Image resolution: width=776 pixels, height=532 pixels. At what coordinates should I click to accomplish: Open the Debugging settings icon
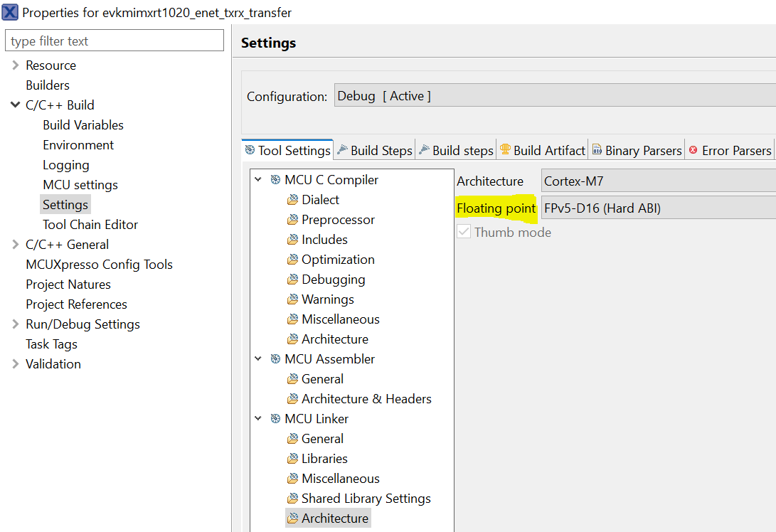click(x=293, y=279)
